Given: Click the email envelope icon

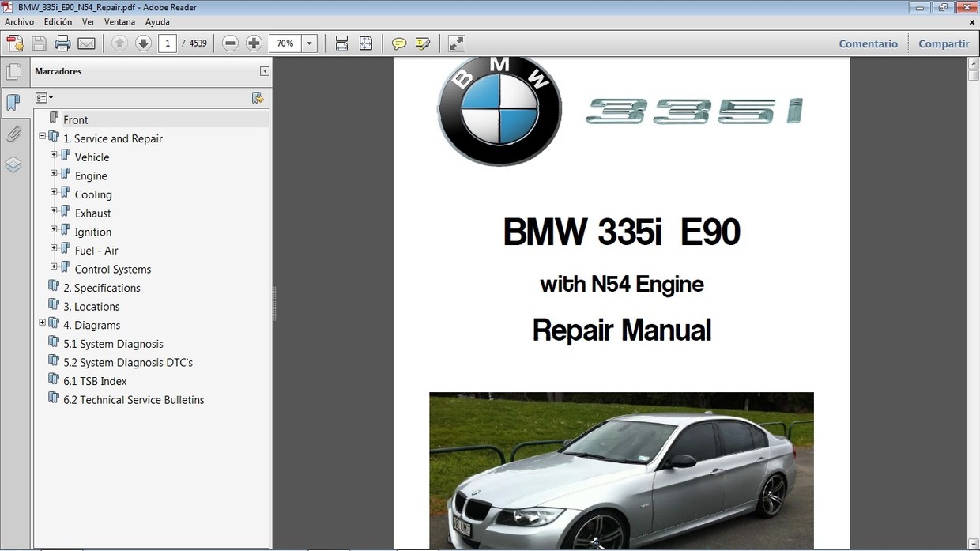Looking at the screenshot, I should (86, 43).
